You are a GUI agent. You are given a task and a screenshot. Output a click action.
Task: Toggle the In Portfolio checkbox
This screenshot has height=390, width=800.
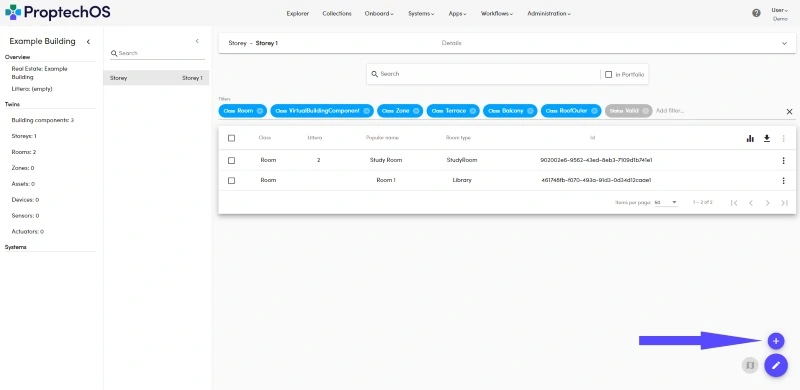coord(608,75)
